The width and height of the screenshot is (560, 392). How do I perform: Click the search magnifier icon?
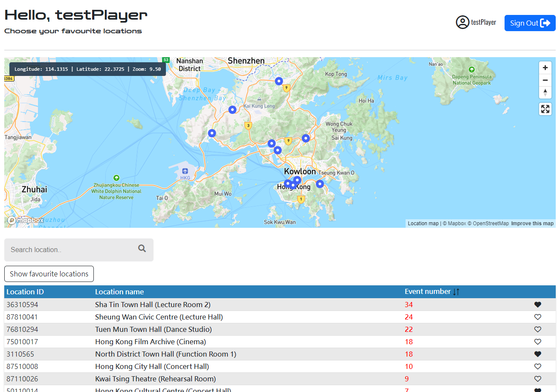pyautogui.click(x=142, y=249)
